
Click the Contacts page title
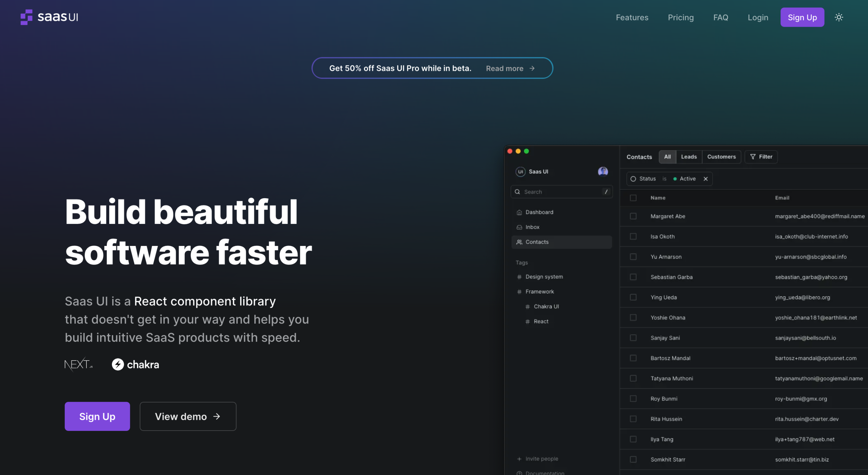639,157
